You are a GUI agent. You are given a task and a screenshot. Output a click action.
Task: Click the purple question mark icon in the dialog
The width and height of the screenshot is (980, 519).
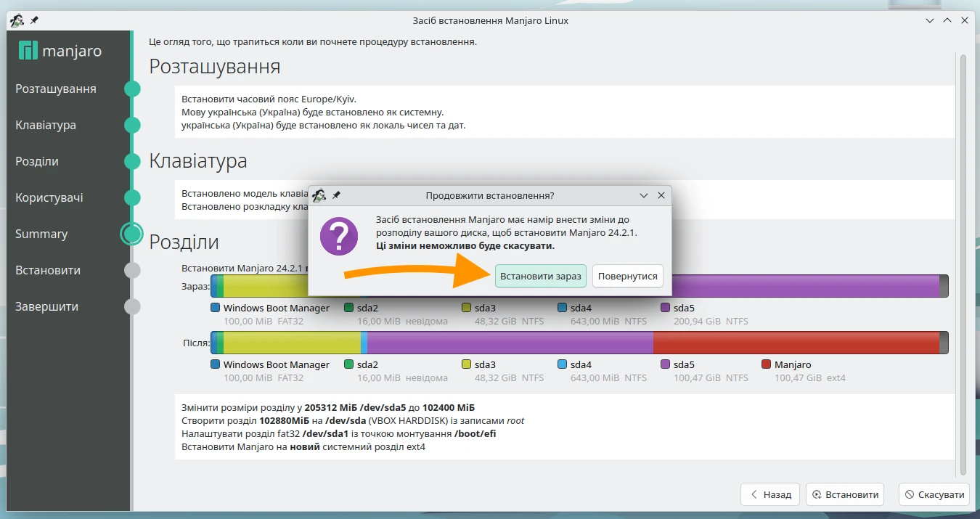coord(339,236)
